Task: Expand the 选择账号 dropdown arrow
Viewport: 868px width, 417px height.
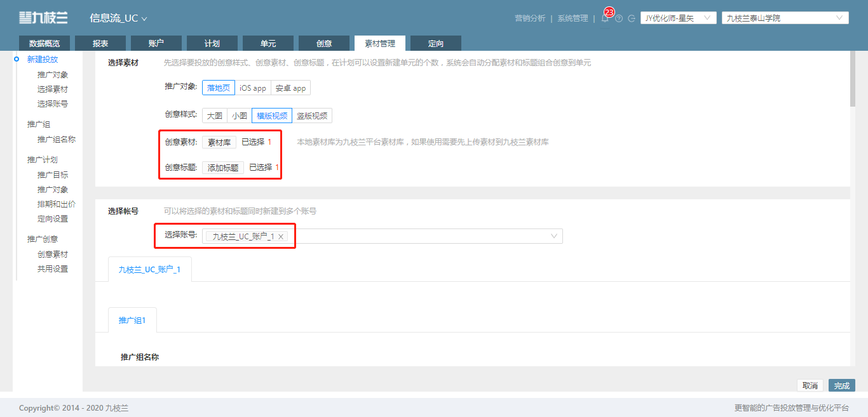Action: pyautogui.click(x=554, y=236)
